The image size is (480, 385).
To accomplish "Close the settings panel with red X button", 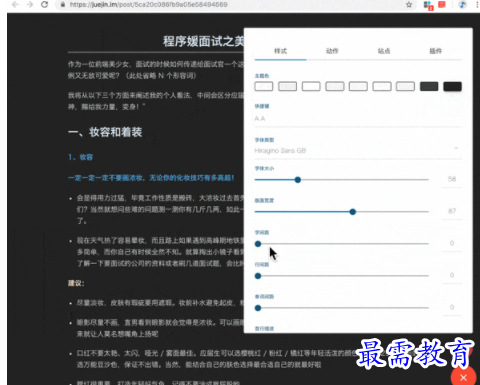I will pos(463,377).
